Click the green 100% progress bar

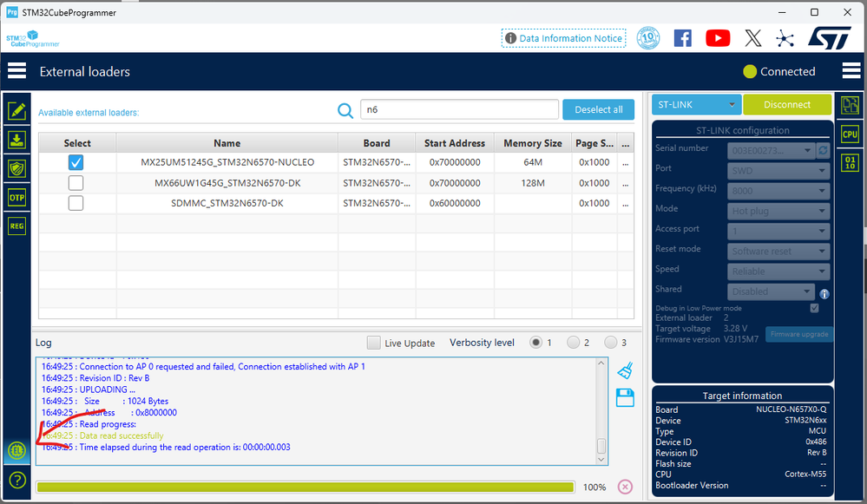tap(305, 487)
